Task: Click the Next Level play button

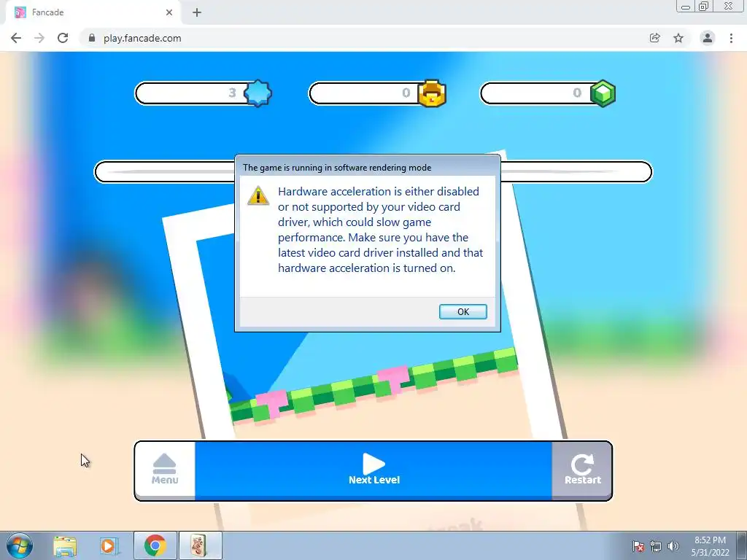Action: pos(373,470)
